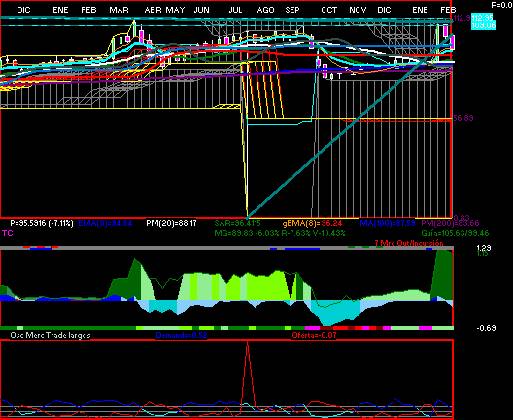Click the PM(20)=8817 label

click(171, 223)
